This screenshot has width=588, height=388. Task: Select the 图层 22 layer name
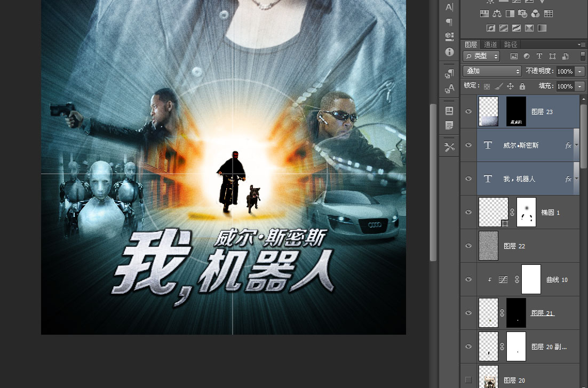(x=514, y=246)
